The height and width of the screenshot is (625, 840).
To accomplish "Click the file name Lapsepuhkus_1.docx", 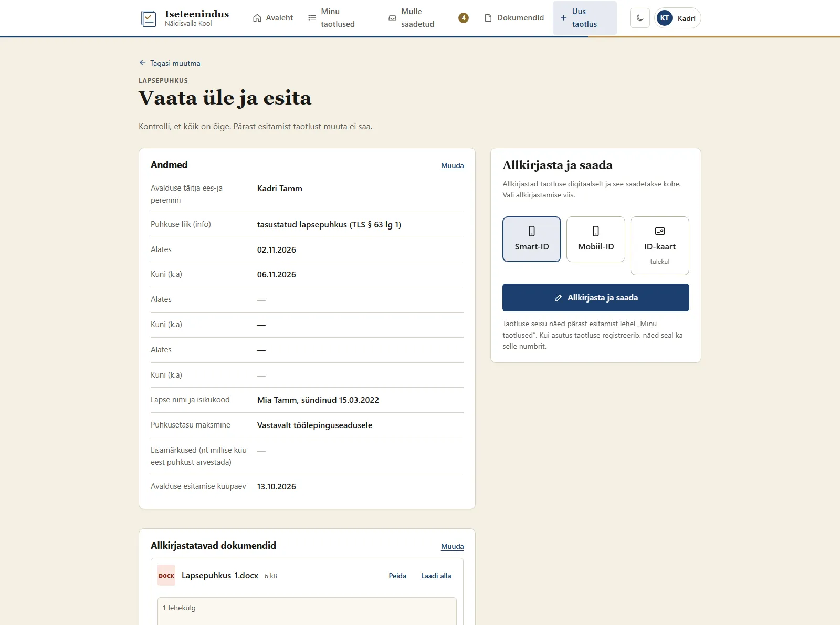I will point(220,576).
